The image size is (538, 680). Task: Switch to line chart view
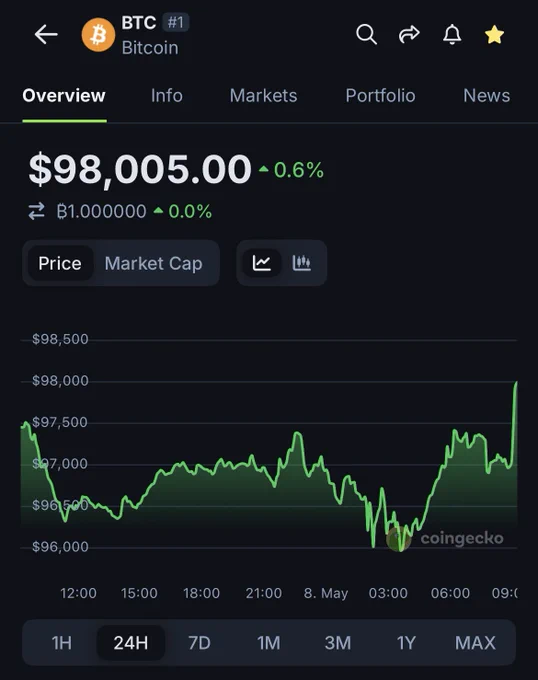pos(262,263)
